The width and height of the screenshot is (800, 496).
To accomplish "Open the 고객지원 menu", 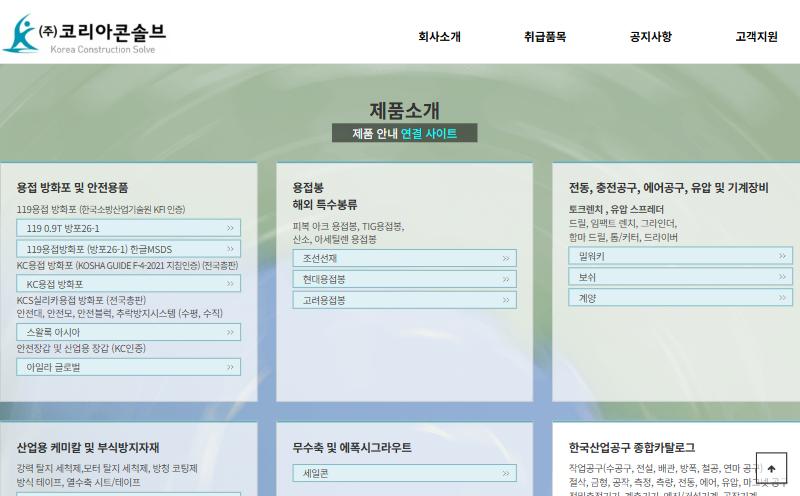I will pyautogui.click(x=756, y=37).
